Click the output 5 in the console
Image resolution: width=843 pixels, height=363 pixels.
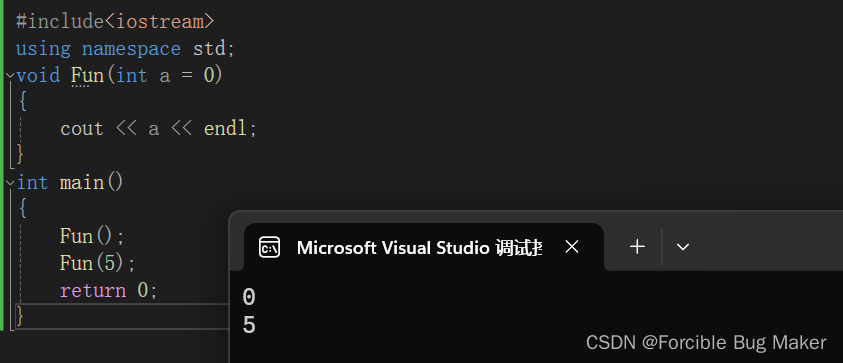click(x=249, y=325)
